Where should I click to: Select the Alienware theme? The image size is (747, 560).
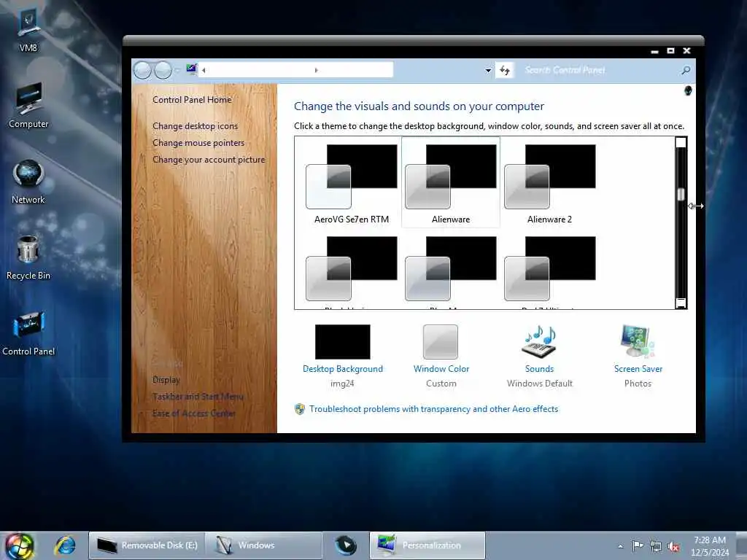coord(451,183)
